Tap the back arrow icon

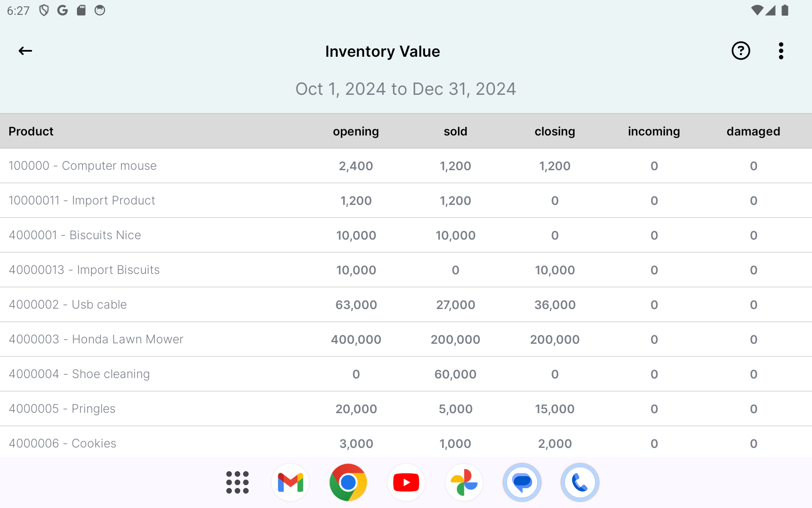coord(25,51)
